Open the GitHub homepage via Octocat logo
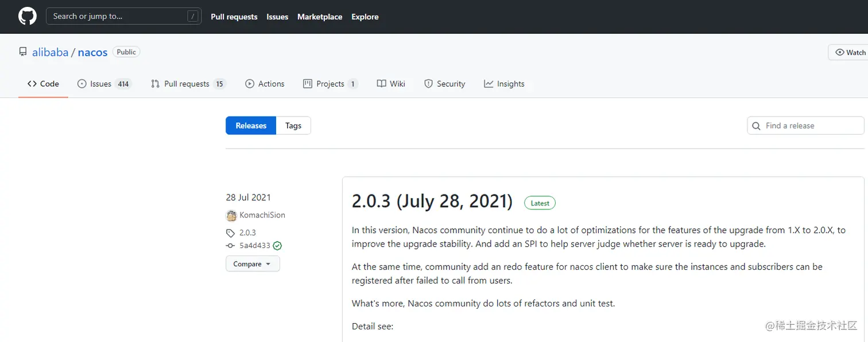The image size is (868, 342). [x=27, y=17]
